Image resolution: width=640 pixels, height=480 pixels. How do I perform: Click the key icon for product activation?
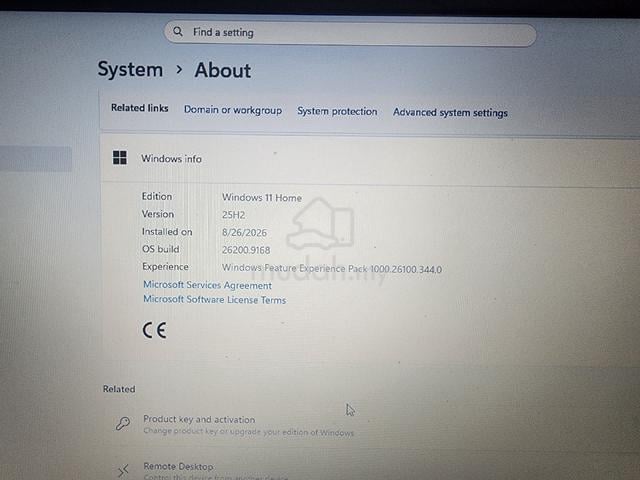click(122, 424)
